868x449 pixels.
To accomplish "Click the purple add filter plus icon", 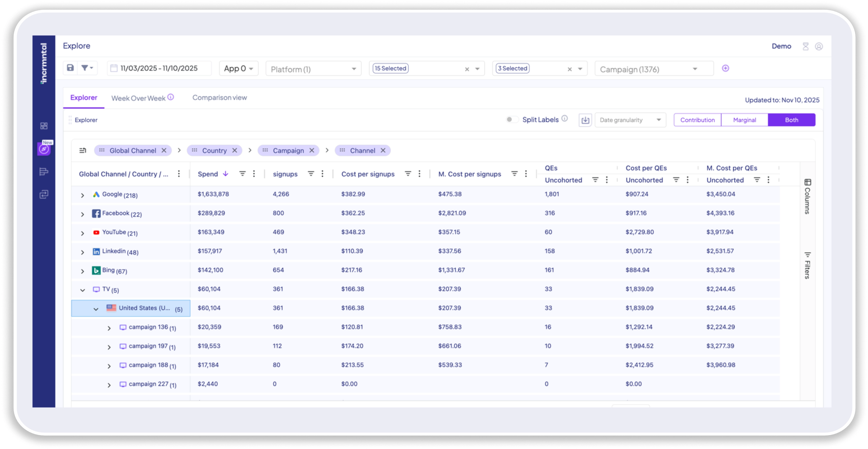I will click(725, 68).
